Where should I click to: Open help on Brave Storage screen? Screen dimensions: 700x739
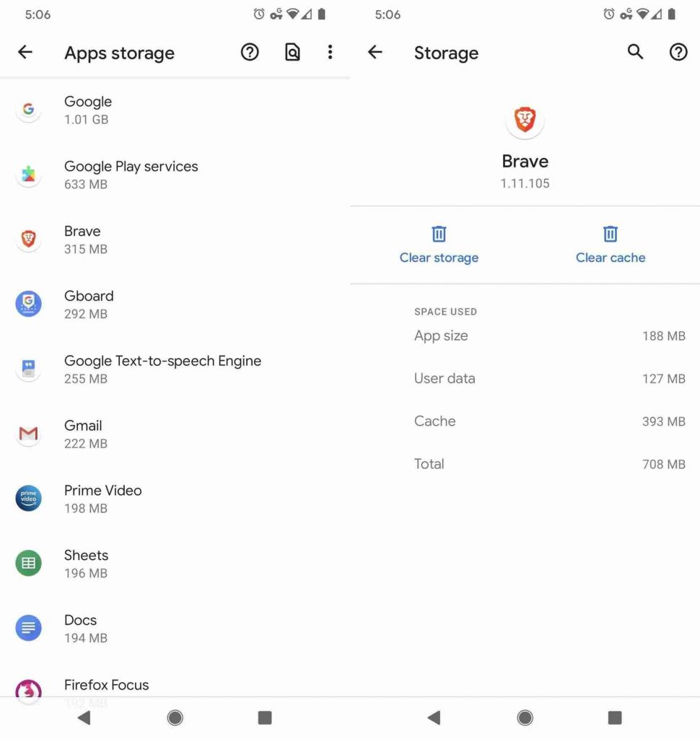tap(678, 52)
